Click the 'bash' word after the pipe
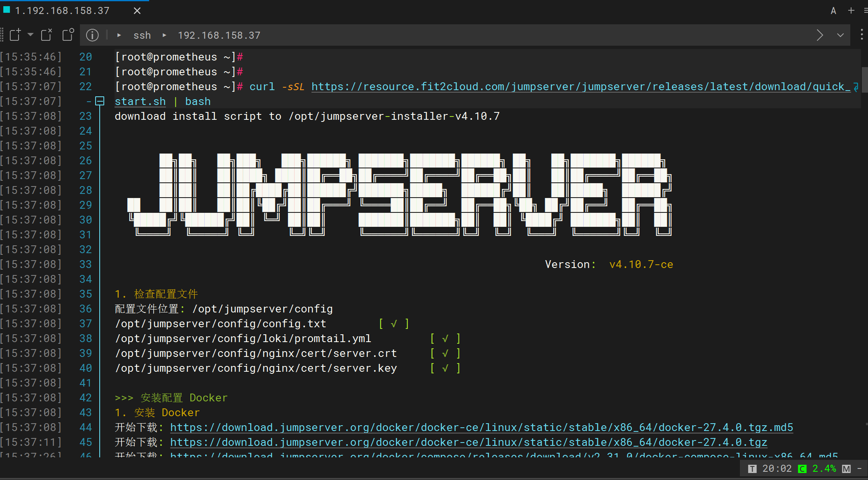The width and height of the screenshot is (868, 480). (198, 101)
